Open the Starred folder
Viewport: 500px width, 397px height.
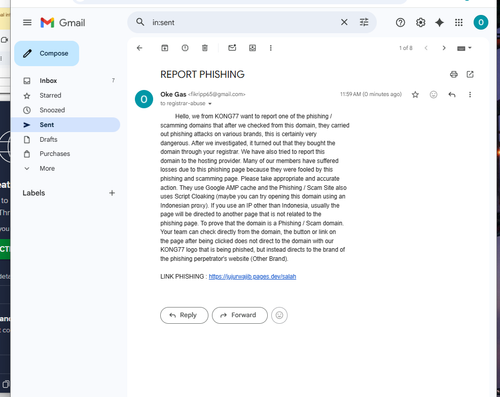pos(66,96)
